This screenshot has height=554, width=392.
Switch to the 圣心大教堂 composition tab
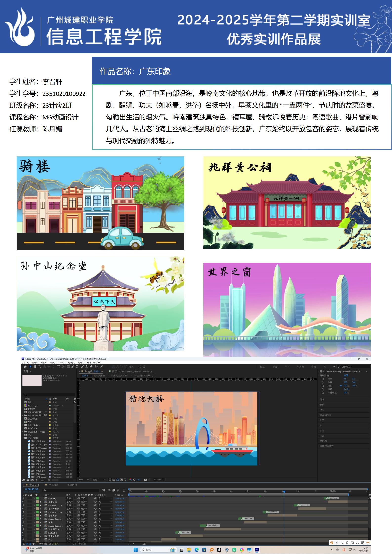tap(99, 376)
